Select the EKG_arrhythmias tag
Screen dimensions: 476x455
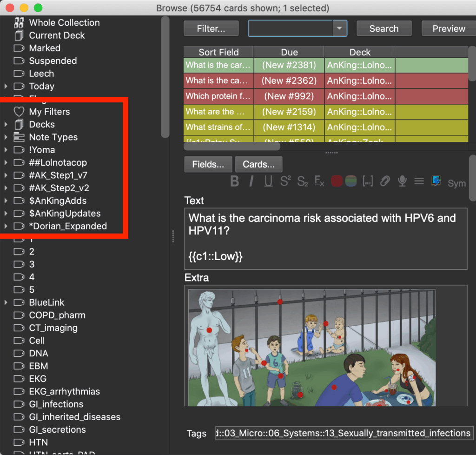64,392
